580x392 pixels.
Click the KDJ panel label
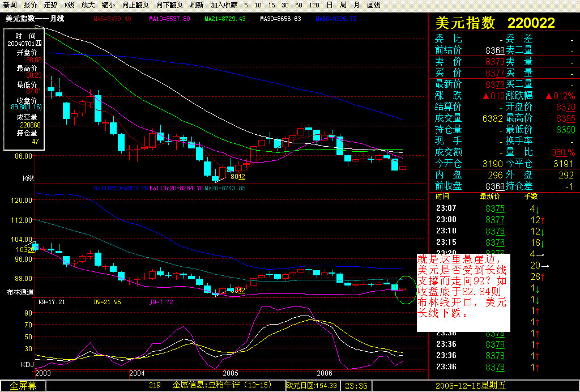pos(27,365)
